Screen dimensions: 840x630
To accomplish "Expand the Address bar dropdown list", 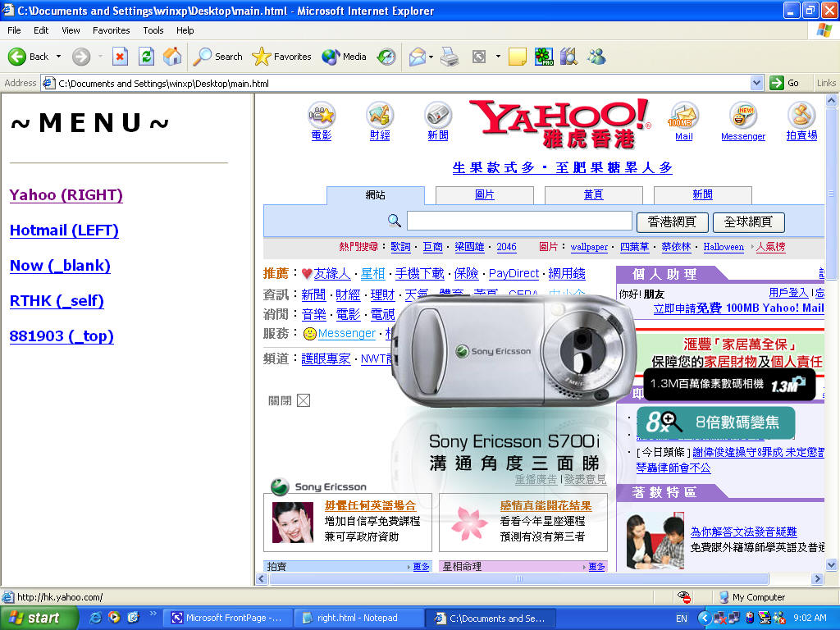I will [x=756, y=84].
